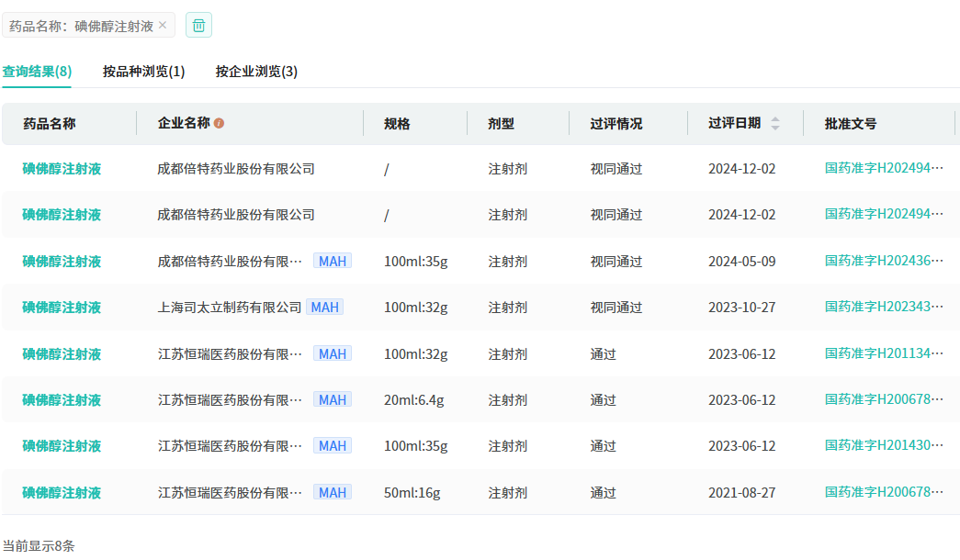960x560 pixels.
Task: Click the MAH badge next to 上海司太立制药有限公司
Action: [324, 308]
